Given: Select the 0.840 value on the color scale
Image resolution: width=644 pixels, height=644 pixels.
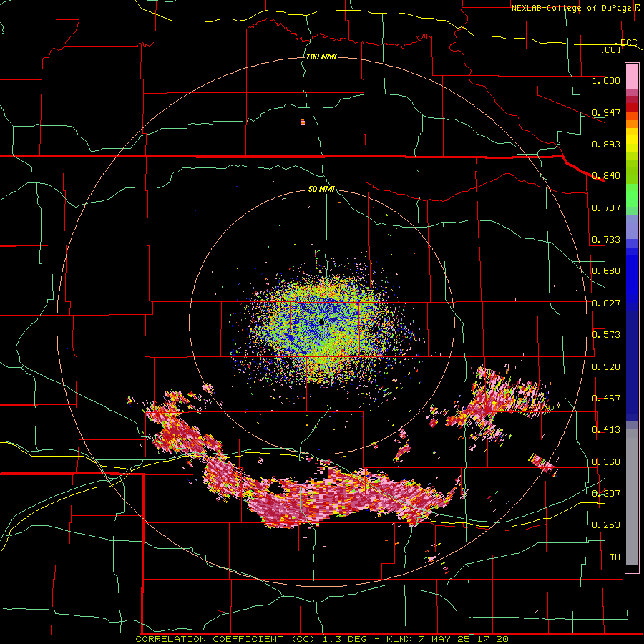Looking at the screenshot, I should (606, 176).
